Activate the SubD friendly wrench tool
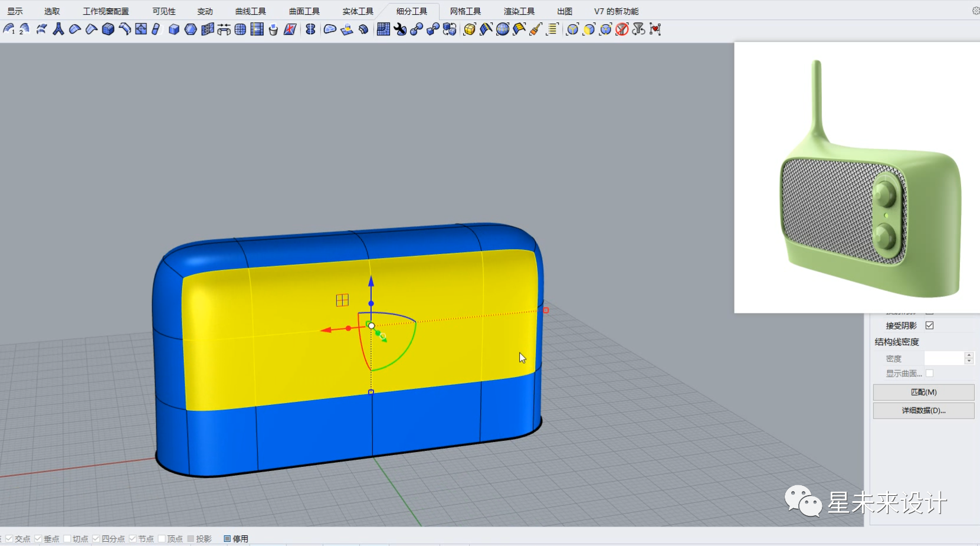Viewport: 980px width, 546px height. 400,29
